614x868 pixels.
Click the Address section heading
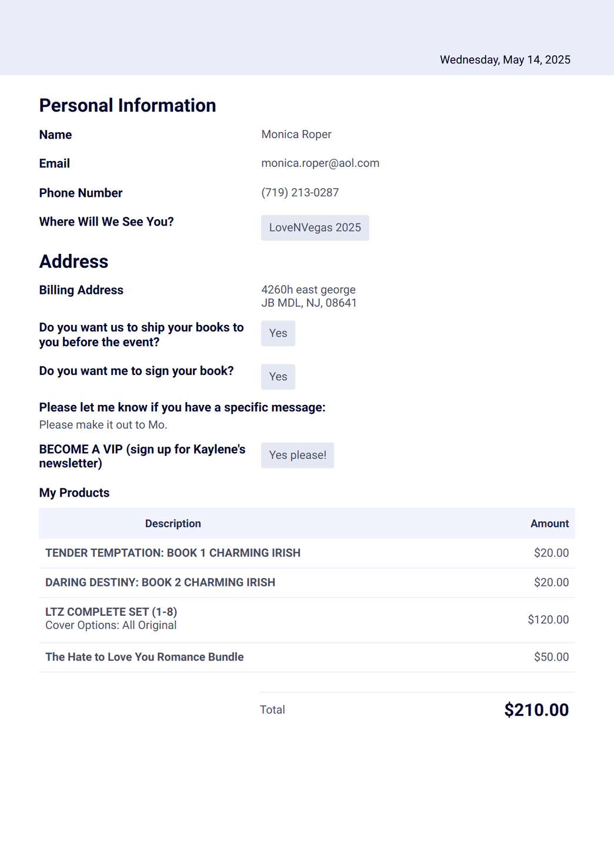tap(74, 262)
